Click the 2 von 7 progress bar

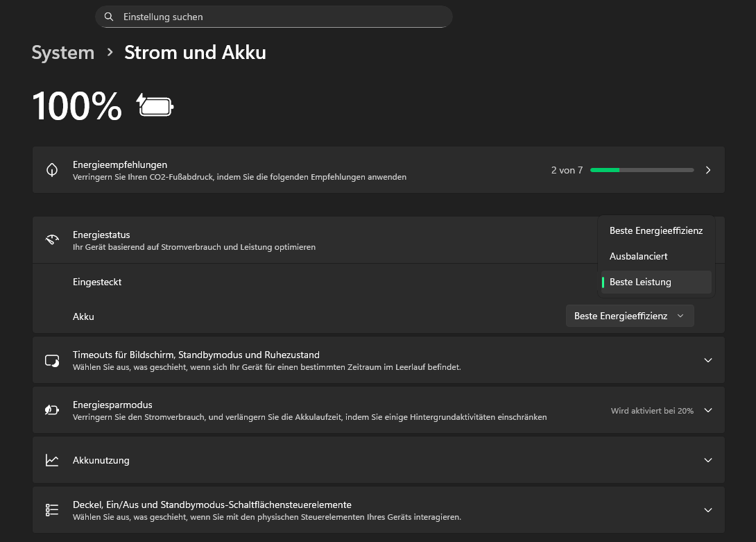coord(642,170)
